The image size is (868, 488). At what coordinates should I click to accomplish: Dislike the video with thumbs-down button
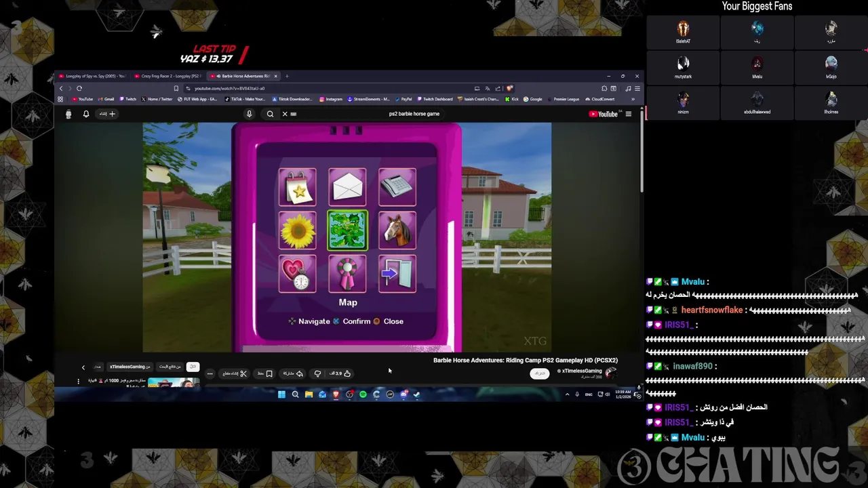pyautogui.click(x=317, y=373)
